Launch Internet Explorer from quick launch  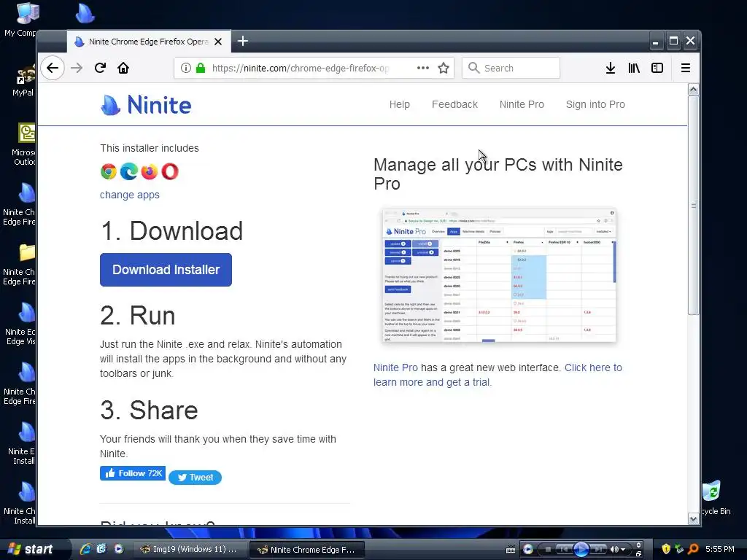(85, 549)
